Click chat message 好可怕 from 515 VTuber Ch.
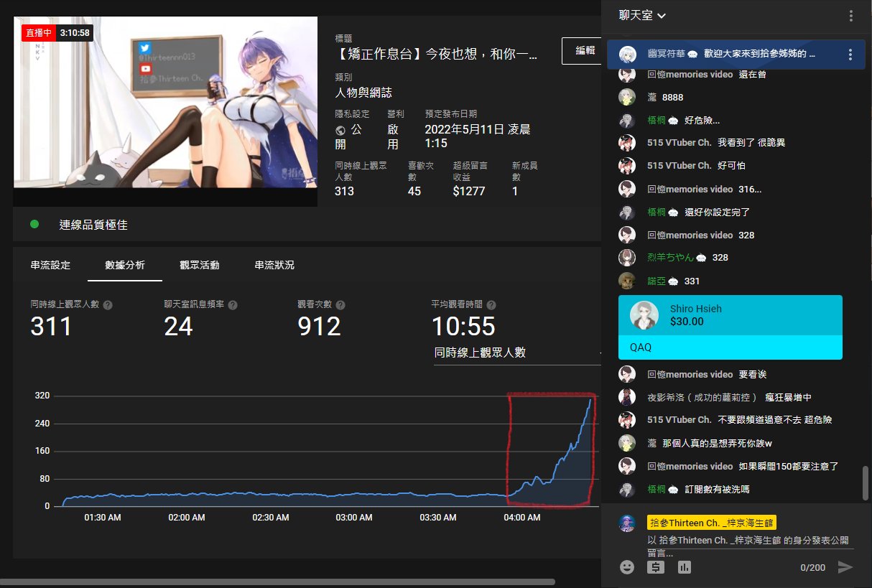872x588 pixels. [731, 165]
